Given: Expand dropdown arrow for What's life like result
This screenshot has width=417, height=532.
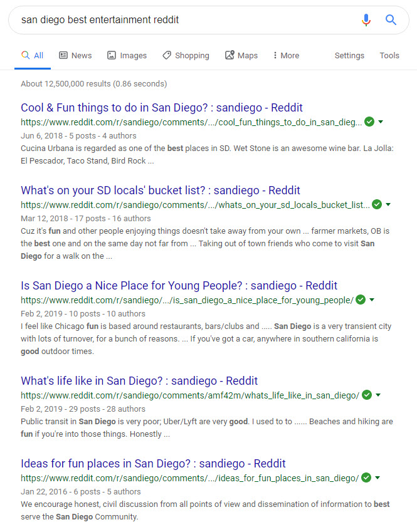Looking at the screenshot, I should 378,395.
